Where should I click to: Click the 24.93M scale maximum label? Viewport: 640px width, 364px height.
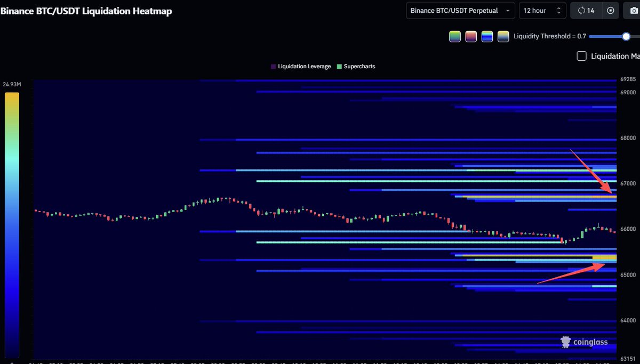pos(12,85)
